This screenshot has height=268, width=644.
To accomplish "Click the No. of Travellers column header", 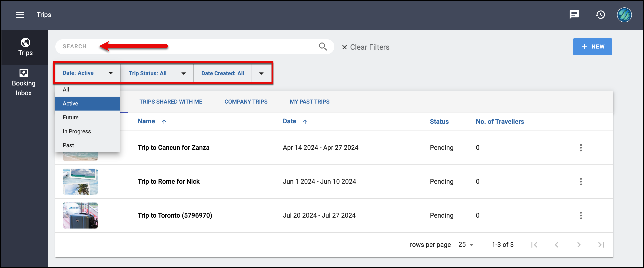I will [500, 122].
